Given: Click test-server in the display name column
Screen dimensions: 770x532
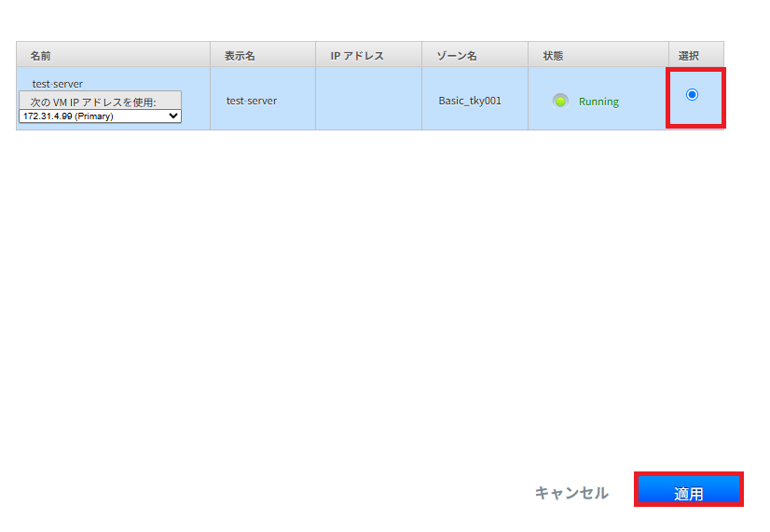Looking at the screenshot, I should [252, 101].
